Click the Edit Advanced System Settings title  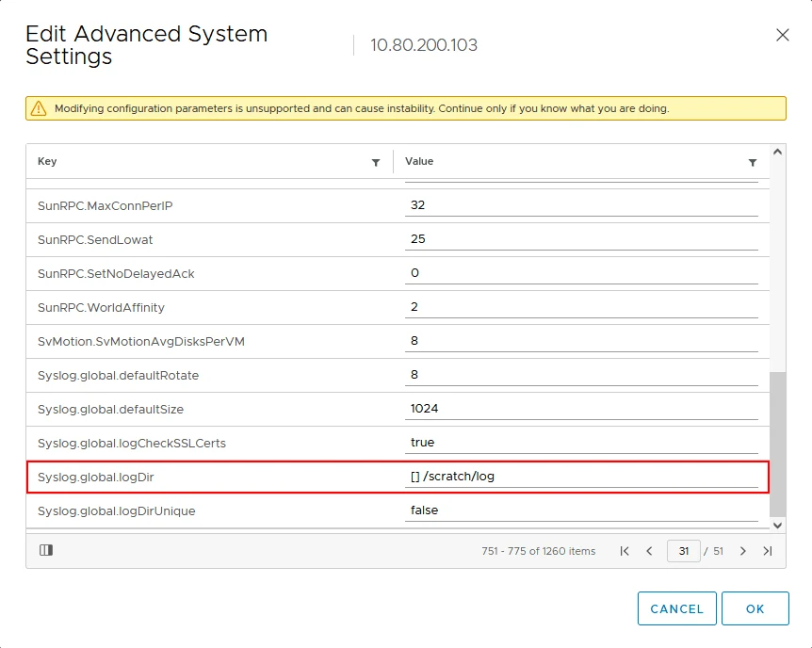147,45
